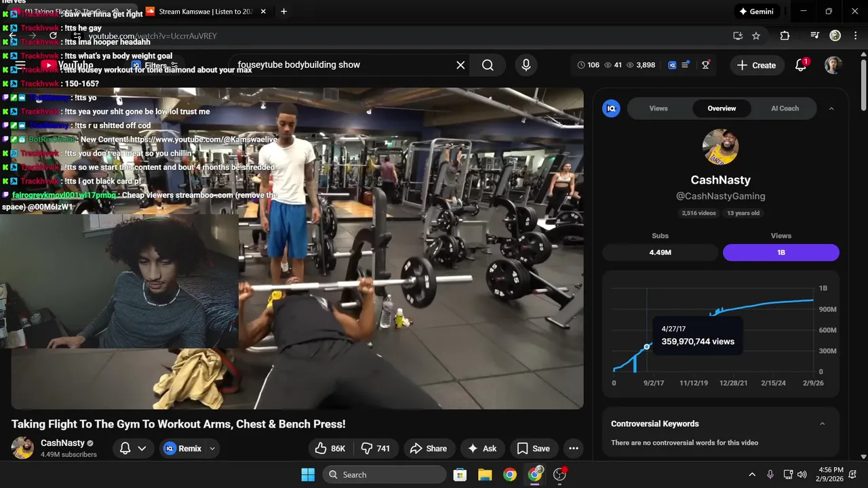The height and width of the screenshot is (488, 868).
Task: Collapse the Controversial Keywords section
Action: (822, 424)
